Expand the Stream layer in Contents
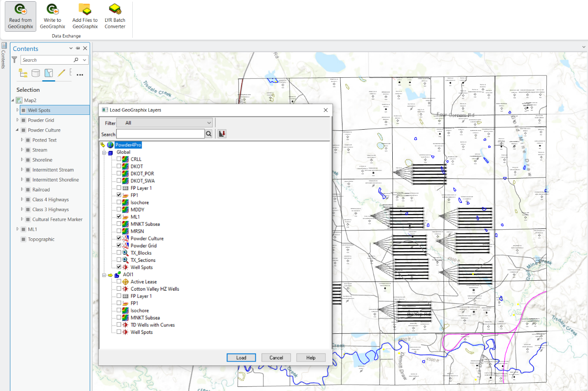 click(x=22, y=150)
